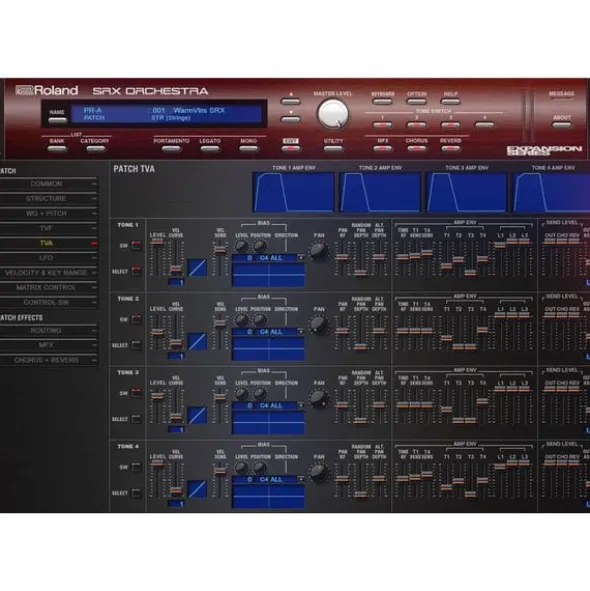Open Velocity & Key Range section

(48, 273)
